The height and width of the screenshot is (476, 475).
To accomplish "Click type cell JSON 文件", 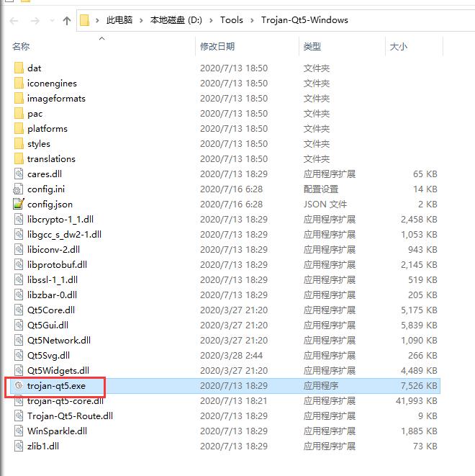I will click(x=325, y=205).
